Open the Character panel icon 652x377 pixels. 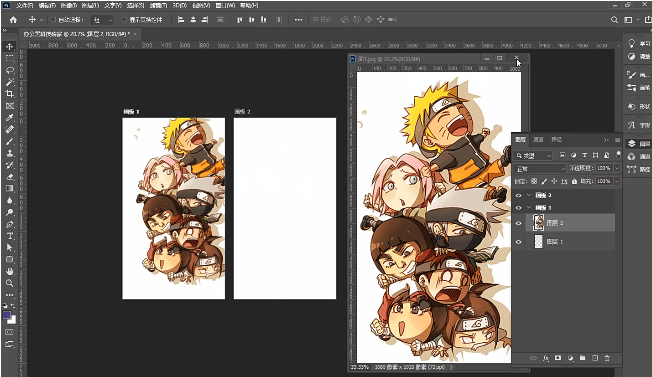coord(631,125)
